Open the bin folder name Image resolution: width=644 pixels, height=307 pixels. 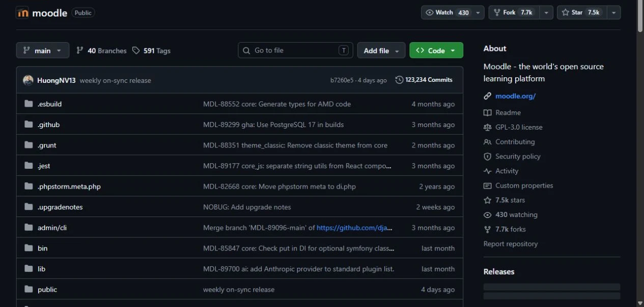tap(42, 248)
